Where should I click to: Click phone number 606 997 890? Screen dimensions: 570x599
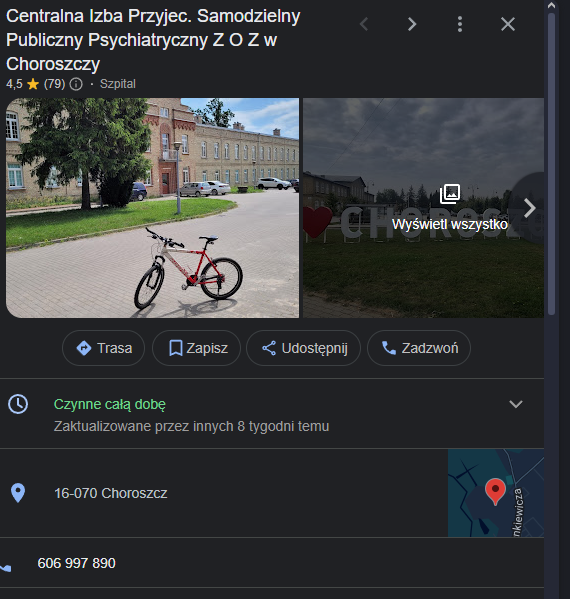point(76,563)
